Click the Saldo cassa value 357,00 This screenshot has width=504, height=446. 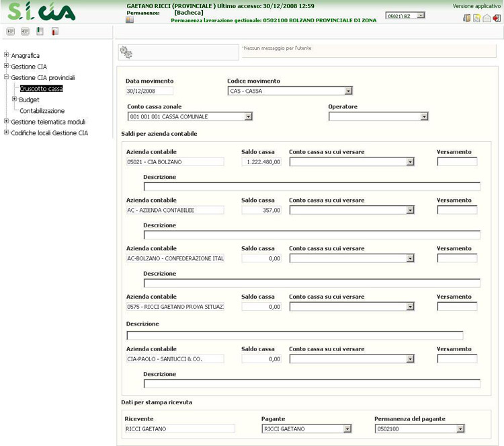[261, 210]
